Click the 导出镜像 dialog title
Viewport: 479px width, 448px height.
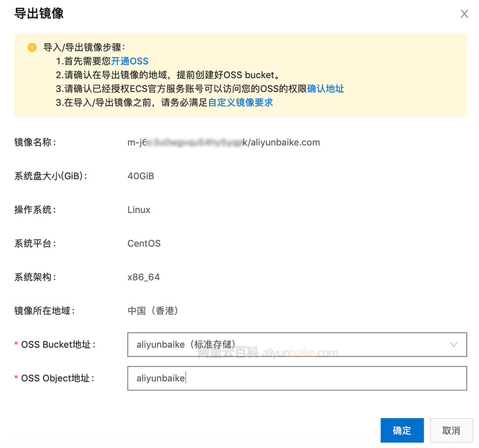(39, 13)
